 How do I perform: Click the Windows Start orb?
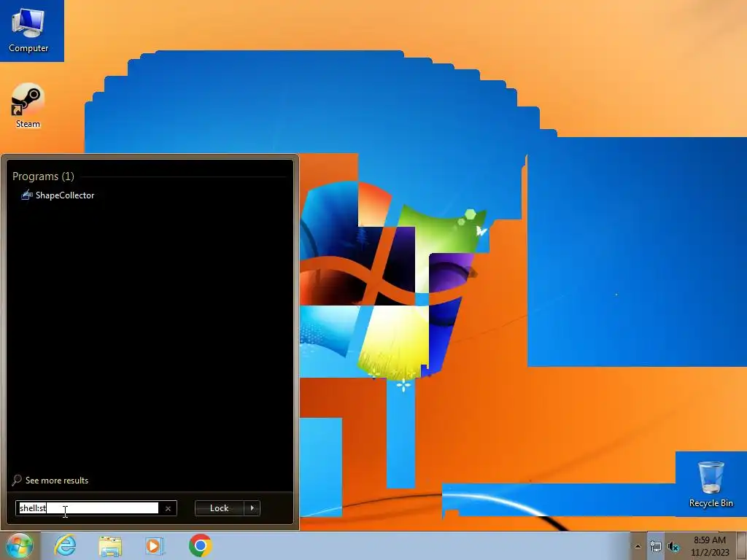pyautogui.click(x=20, y=545)
